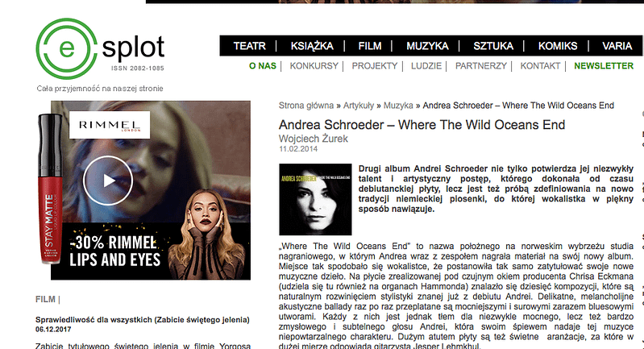Click the e-splot green circle logo

[x=67, y=49]
